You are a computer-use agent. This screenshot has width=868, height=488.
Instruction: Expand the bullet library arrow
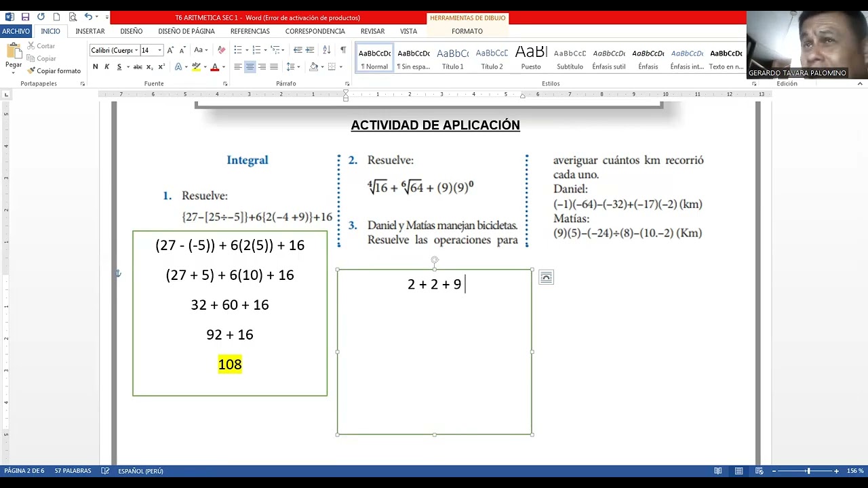click(247, 50)
